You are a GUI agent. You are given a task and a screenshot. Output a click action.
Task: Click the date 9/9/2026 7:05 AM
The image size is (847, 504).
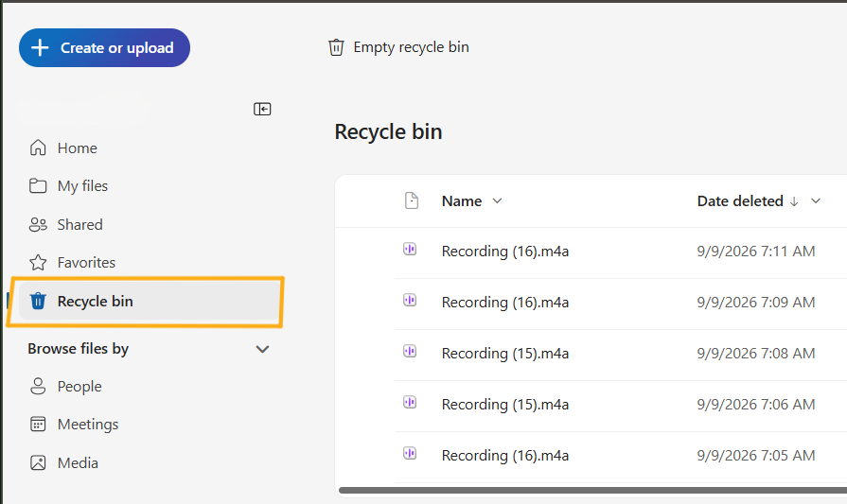756,456
